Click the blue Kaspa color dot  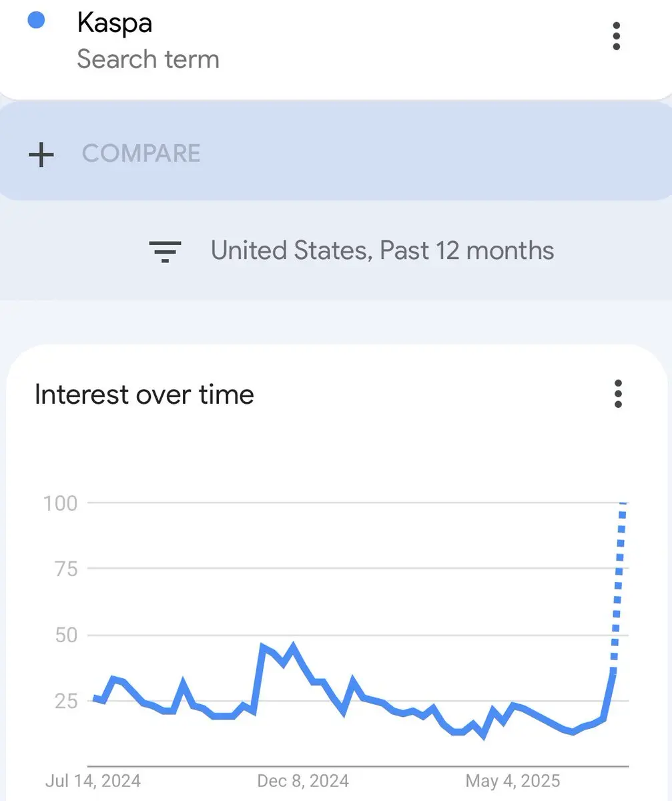coord(36,20)
